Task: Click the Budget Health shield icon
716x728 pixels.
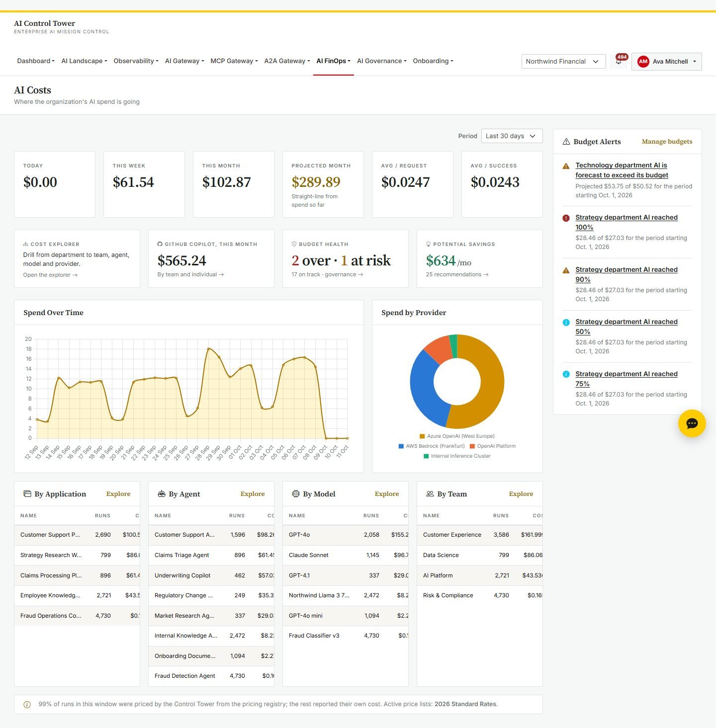Action: 294,244
